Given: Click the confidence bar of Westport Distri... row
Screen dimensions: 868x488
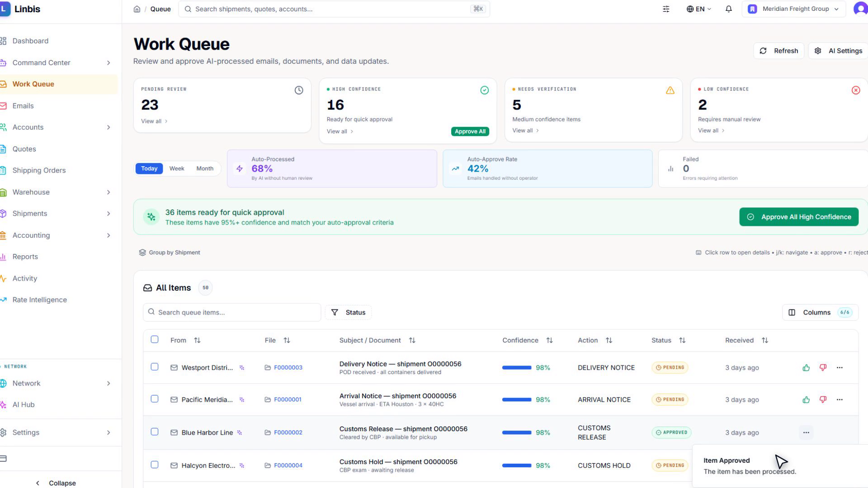Looking at the screenshot, I should pos(517,368).
